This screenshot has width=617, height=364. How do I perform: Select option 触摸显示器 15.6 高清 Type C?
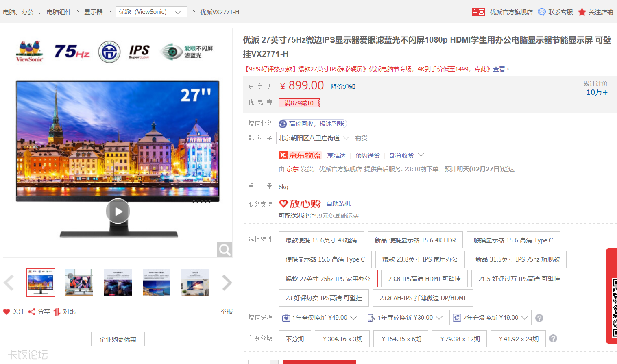click(513, 240)
